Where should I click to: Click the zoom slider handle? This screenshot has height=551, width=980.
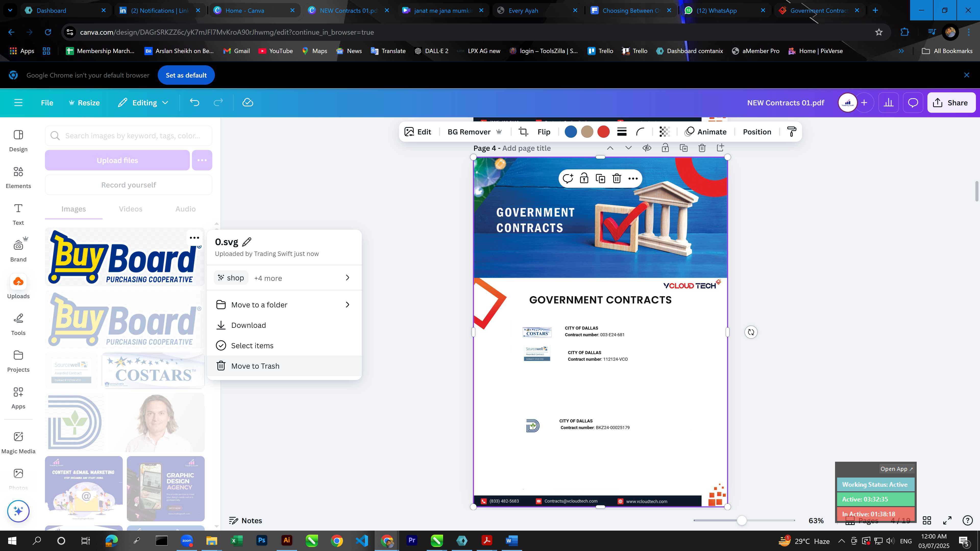tap(741, 520)
